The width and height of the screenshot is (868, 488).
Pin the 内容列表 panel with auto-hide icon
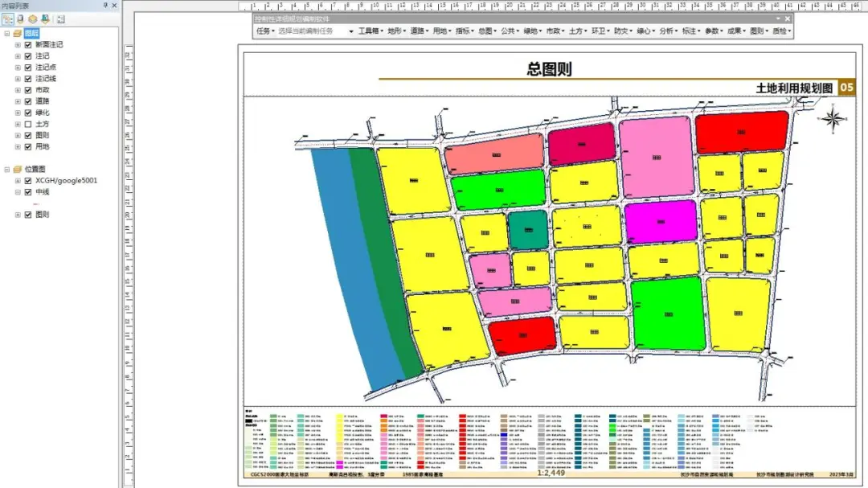coord(106,5)
